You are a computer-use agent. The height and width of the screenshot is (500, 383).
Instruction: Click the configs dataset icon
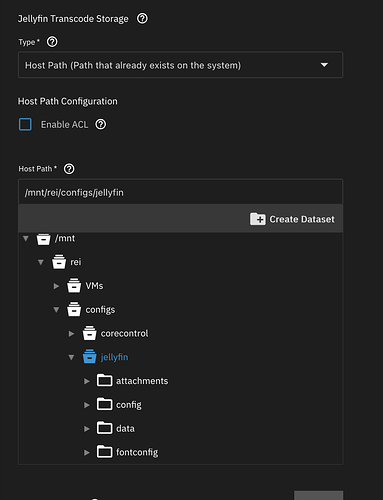click(x=74, y=310)
